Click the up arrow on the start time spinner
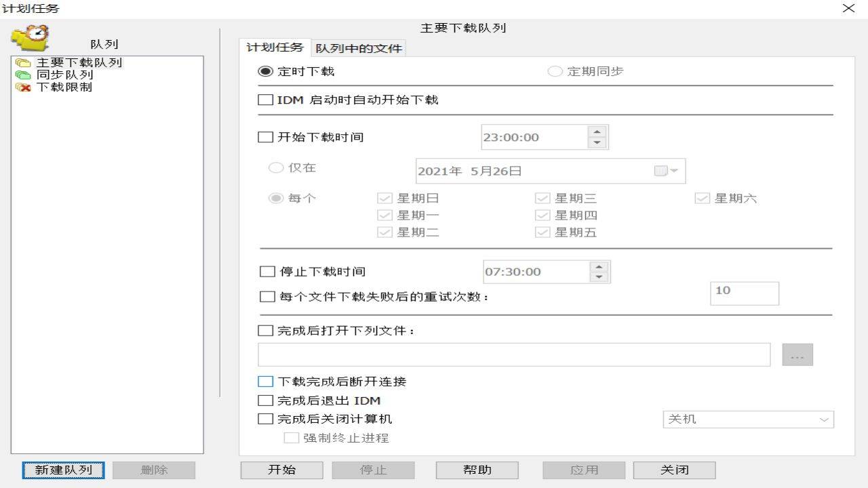This screenshot has width=868, height=488. [597, 132]
